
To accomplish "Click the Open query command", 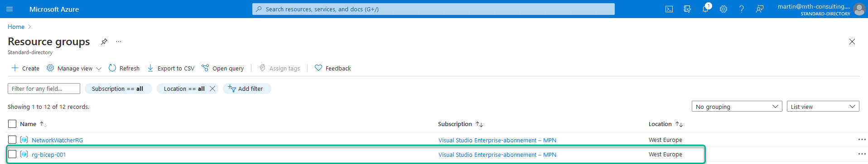I will (x=223, y=68).
